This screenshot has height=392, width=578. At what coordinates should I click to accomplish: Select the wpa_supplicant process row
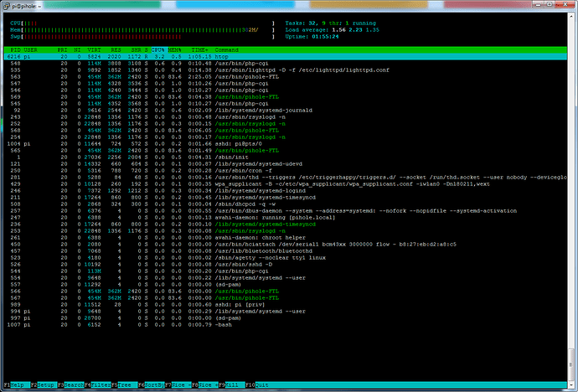point(286,183)
